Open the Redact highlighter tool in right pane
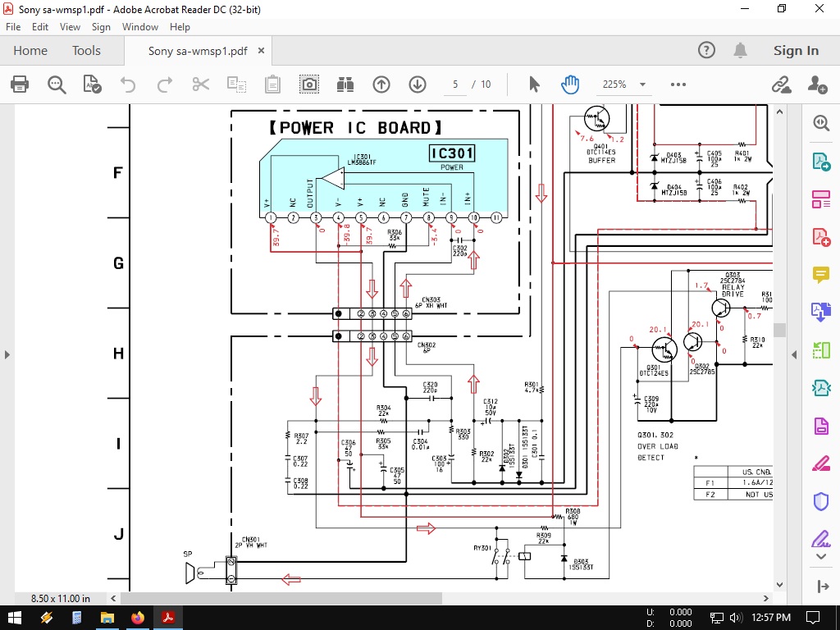Viewport: 840px width, 630px height. point(821,463)
